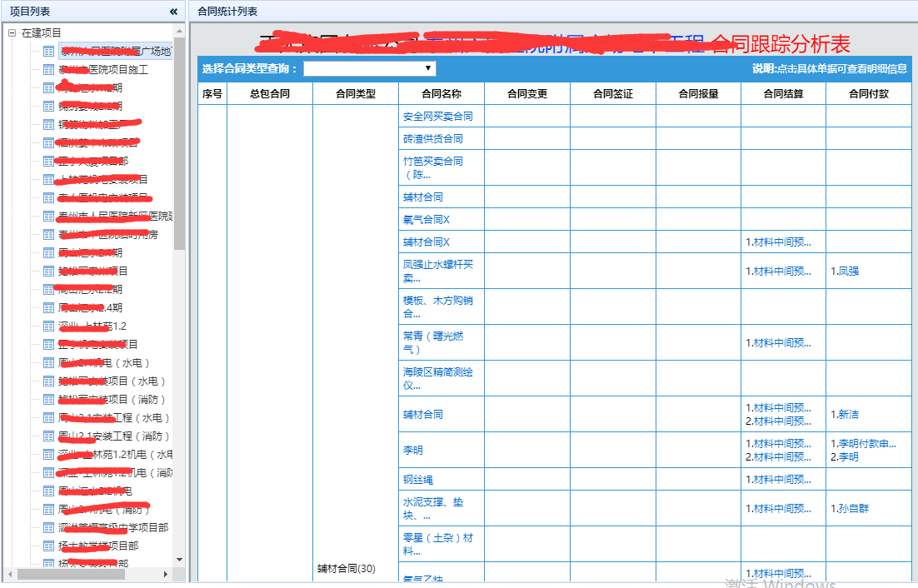Open the 海陵区精简测绘仪 contract link
Image resolution: width=918 pixels, height=588 pixels.
tap(438, 379)
